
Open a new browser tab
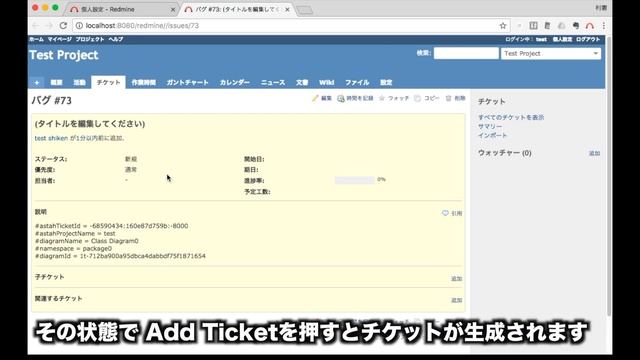pyautogui.click(x=304, y=10)
